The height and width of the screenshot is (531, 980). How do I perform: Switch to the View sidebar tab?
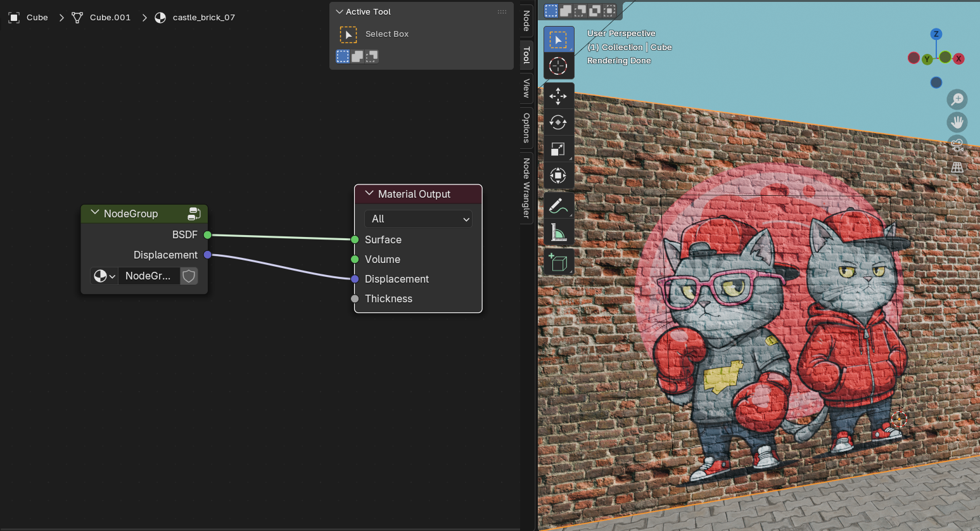coord(526,88)
